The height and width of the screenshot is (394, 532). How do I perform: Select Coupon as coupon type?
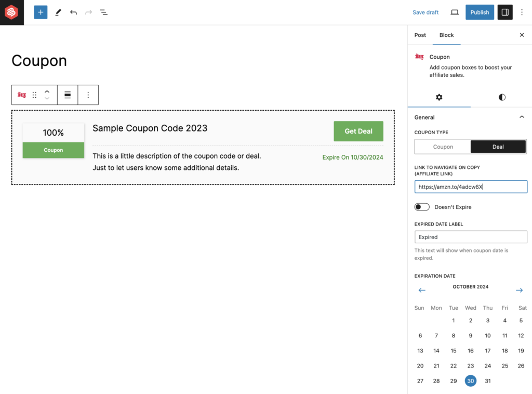(x=443, y=147)
